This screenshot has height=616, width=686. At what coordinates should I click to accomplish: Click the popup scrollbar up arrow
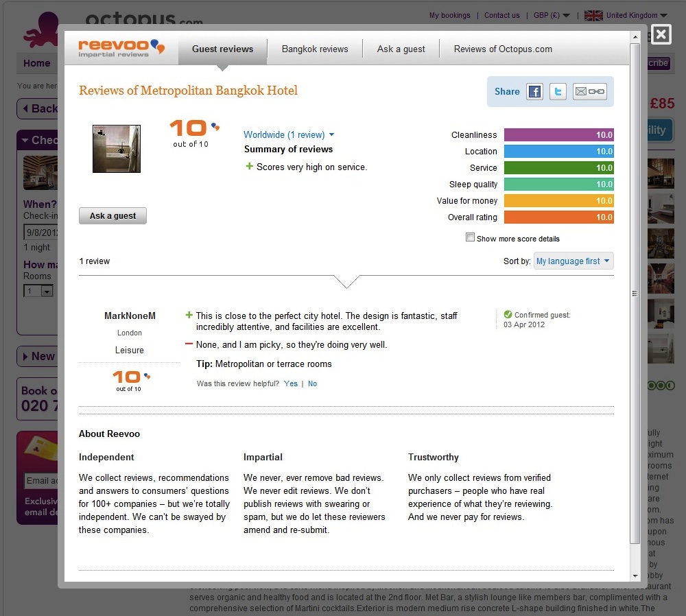point(635,37)
